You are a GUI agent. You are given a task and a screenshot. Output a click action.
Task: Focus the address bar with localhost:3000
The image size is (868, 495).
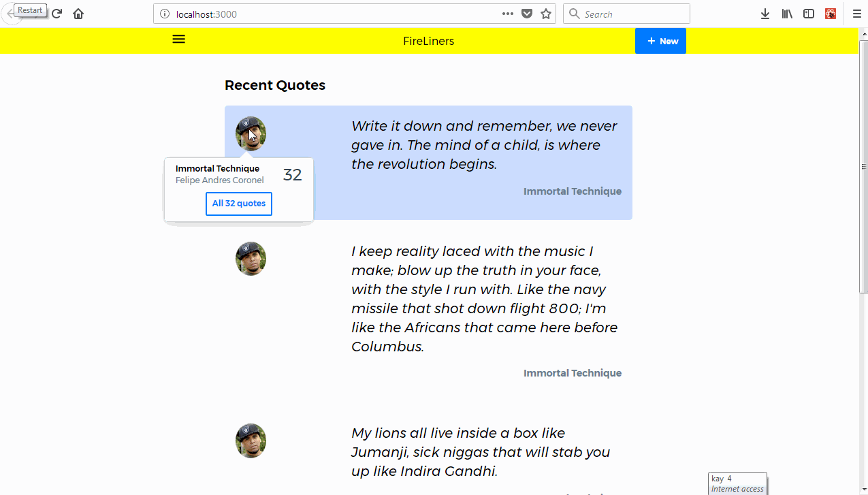(355, 14)
